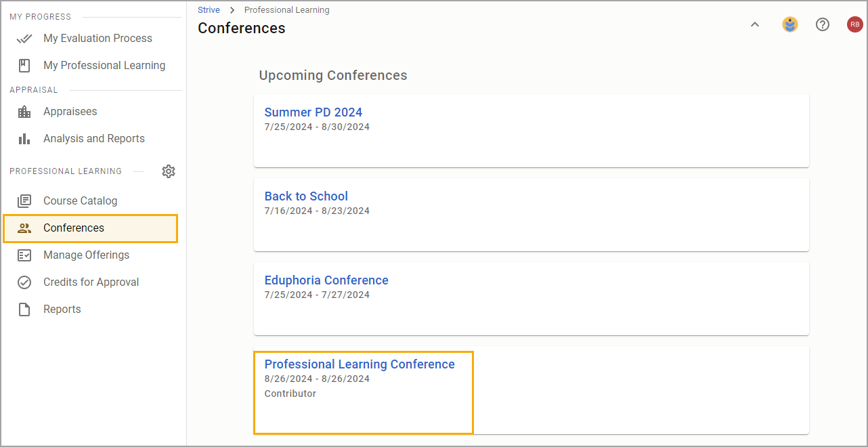Viewport: 868px width, 447px height.
Task: Go to Credits for Approval
Action: [x=91, y=282]
